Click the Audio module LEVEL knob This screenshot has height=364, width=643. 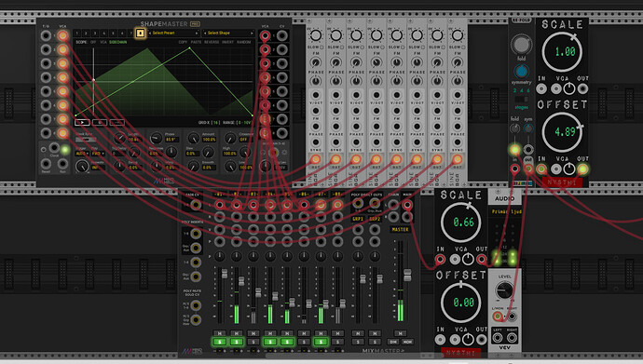pos(504,290)
